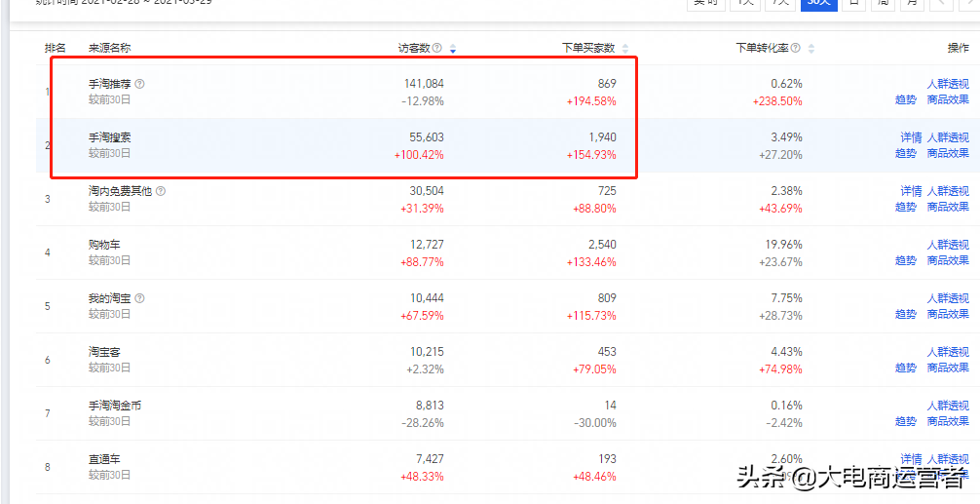Image resolution: width=980 pixels, height=504 pixels.
Task: Click visitor count 8,813
Action: [430, 407]
